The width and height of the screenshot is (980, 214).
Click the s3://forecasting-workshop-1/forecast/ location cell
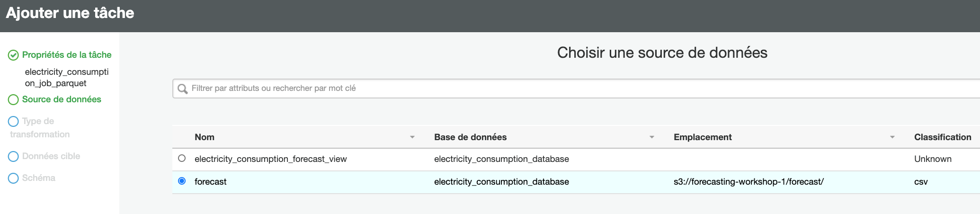pos(748,182)
